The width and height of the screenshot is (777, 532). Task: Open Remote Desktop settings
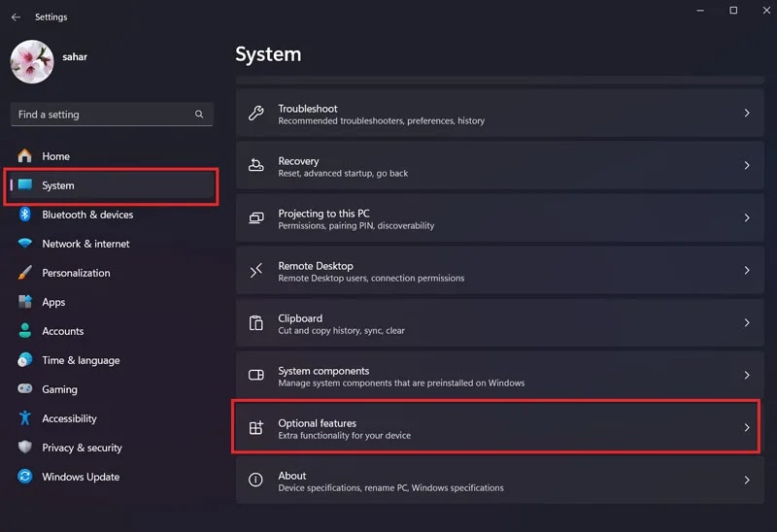point(499,271)
